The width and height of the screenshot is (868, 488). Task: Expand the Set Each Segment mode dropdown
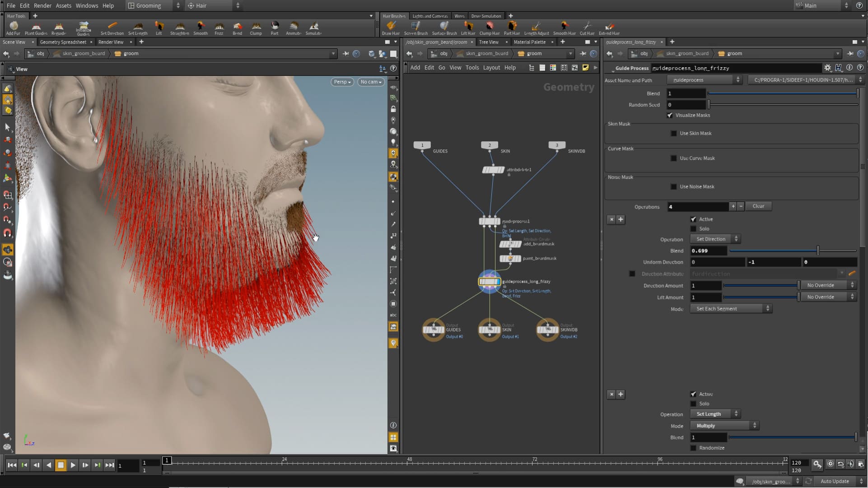pos(731,309)
